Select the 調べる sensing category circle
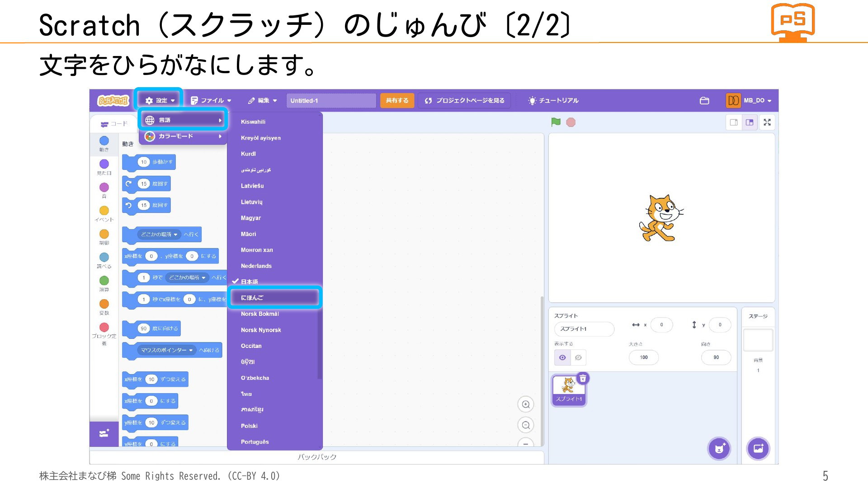 point(104,257)
